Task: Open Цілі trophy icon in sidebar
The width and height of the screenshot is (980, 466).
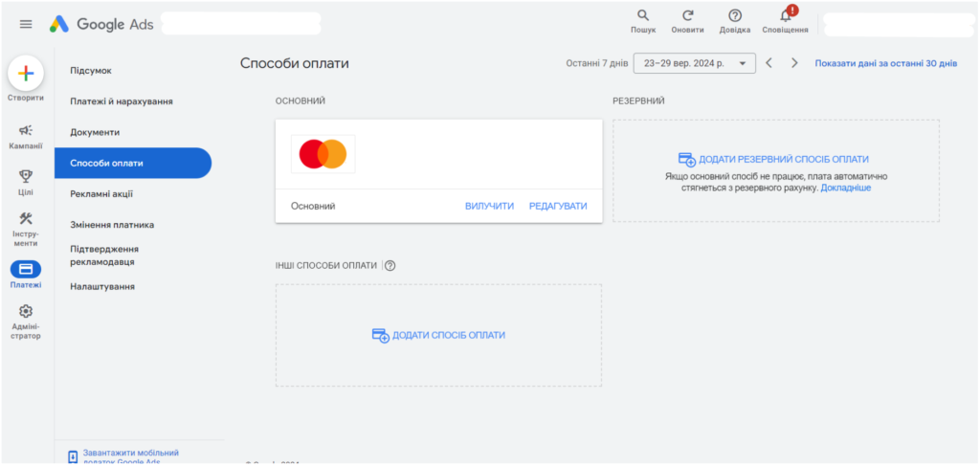Action: point(26,177)
